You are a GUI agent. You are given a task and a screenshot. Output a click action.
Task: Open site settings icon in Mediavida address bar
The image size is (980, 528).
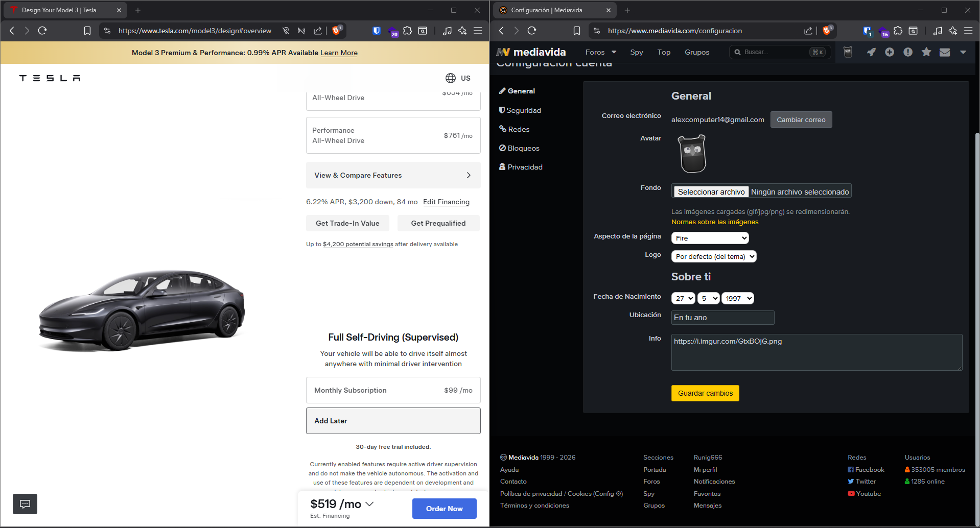(x=597, y=31)
